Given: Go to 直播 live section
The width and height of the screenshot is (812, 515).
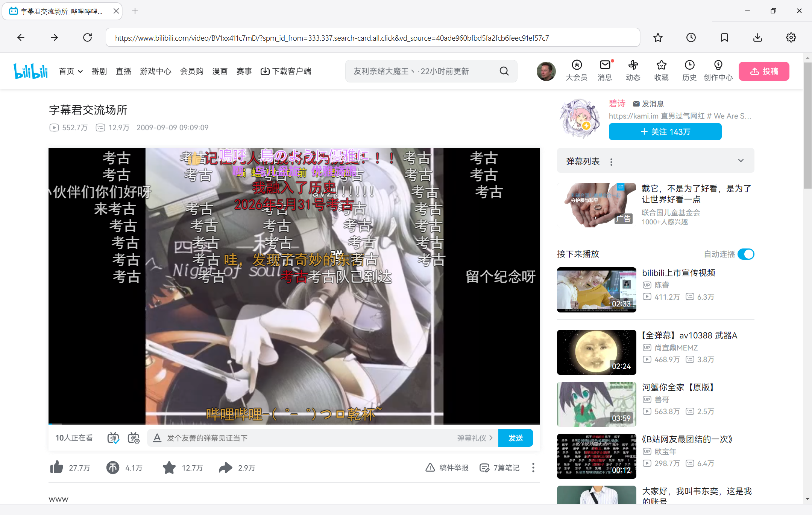Looking at the screenshot, I should click(123, 71).
